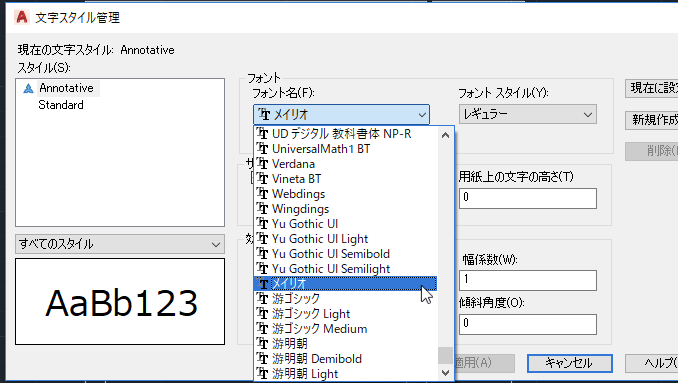Viewport: 678px width, 383px height.
Task: Click the キャンセル button
Action: coord(569,363)
